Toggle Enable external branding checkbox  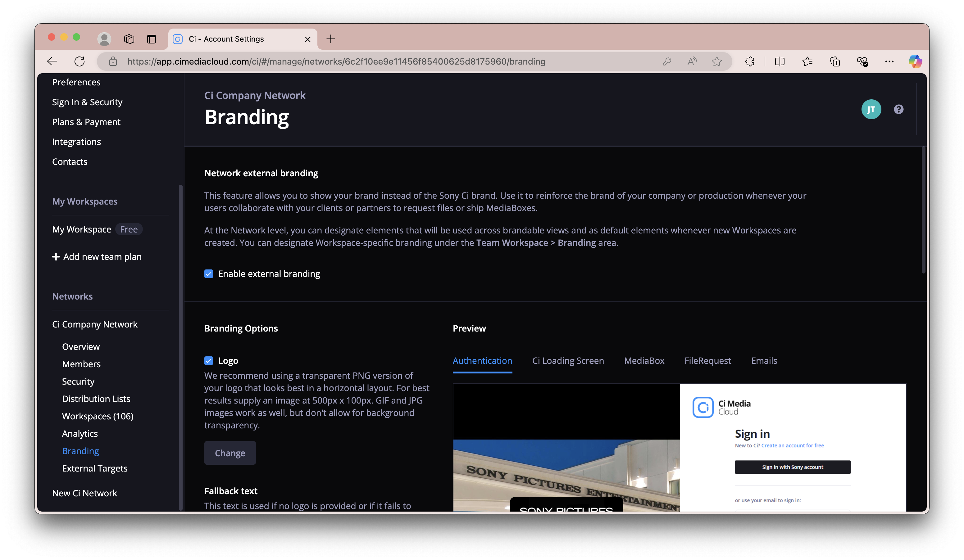pos(208,274)
